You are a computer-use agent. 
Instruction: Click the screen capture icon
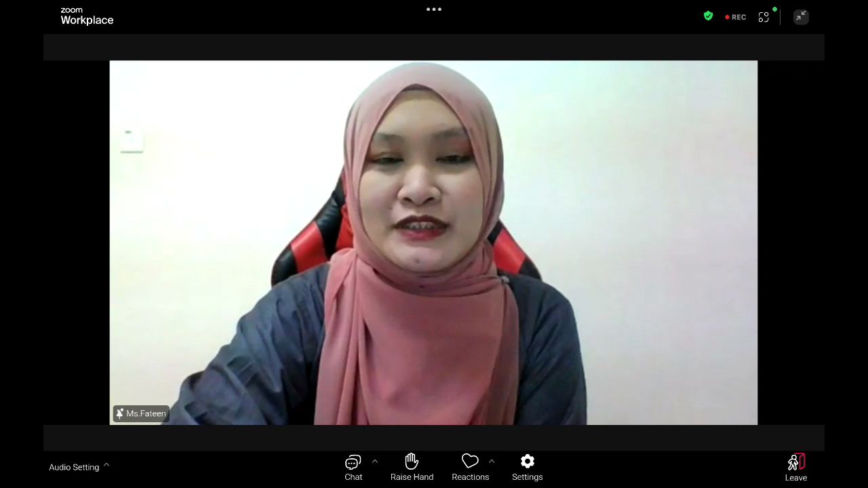(x=764, y=17)
